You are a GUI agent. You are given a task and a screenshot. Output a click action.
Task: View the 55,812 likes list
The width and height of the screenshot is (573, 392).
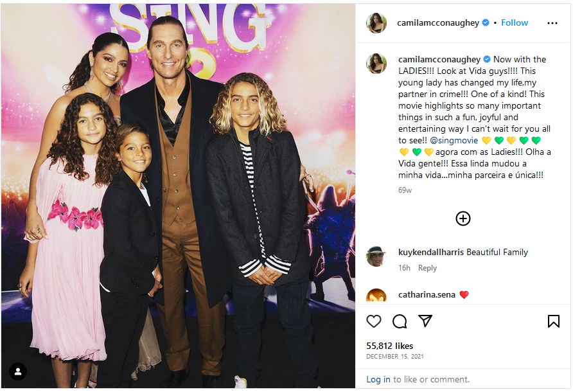pos(389,346)
